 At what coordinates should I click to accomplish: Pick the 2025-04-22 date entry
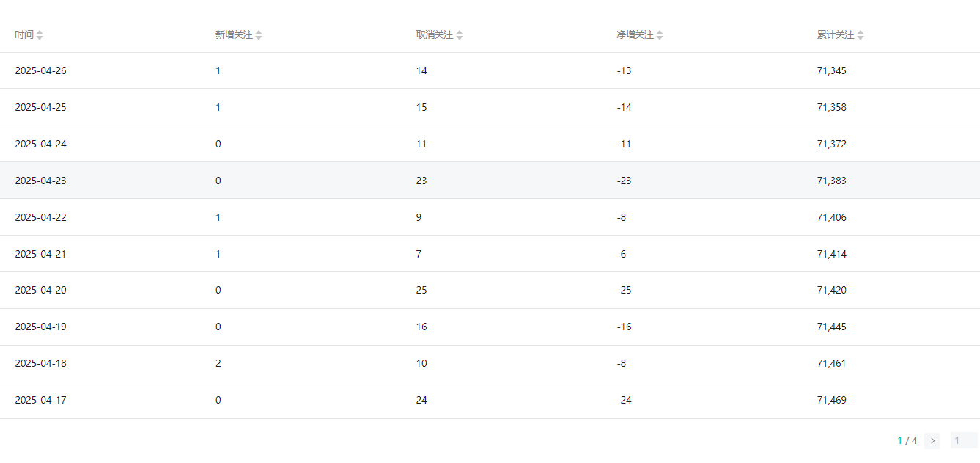coord(40,217)
